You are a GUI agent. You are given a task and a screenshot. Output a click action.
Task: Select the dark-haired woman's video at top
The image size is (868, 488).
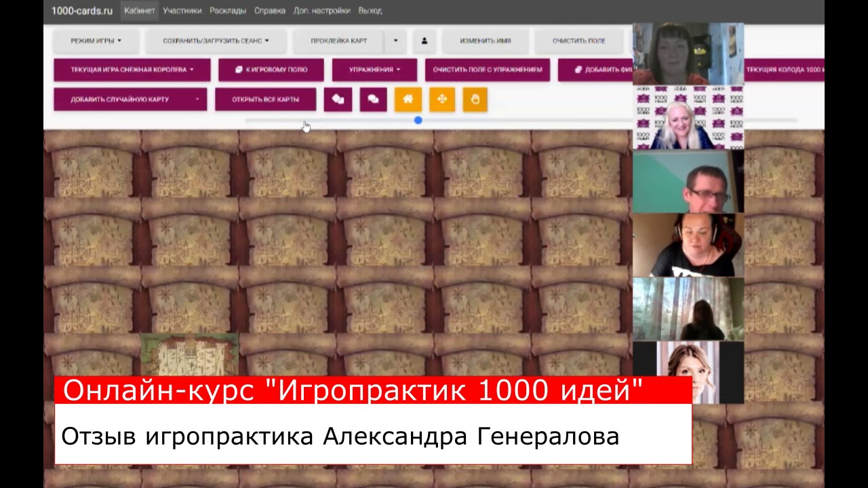pyautogui.click(x=688, y=54)
